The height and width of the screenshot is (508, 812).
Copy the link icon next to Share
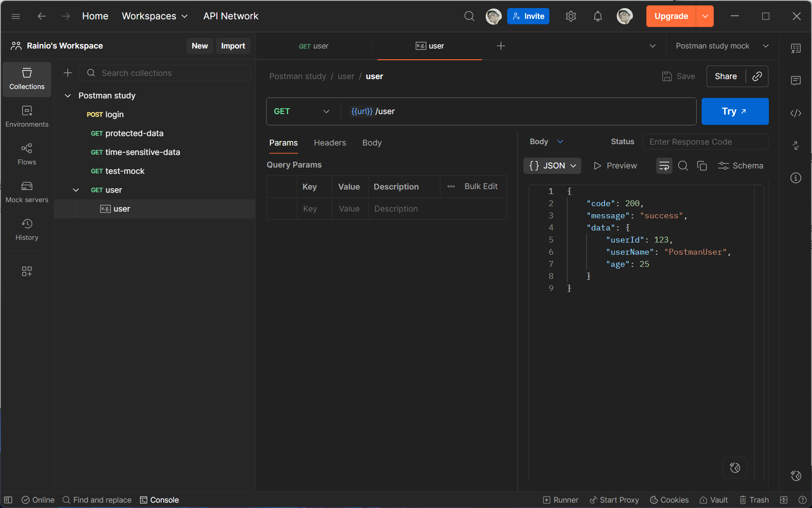(x=757, y=76)
